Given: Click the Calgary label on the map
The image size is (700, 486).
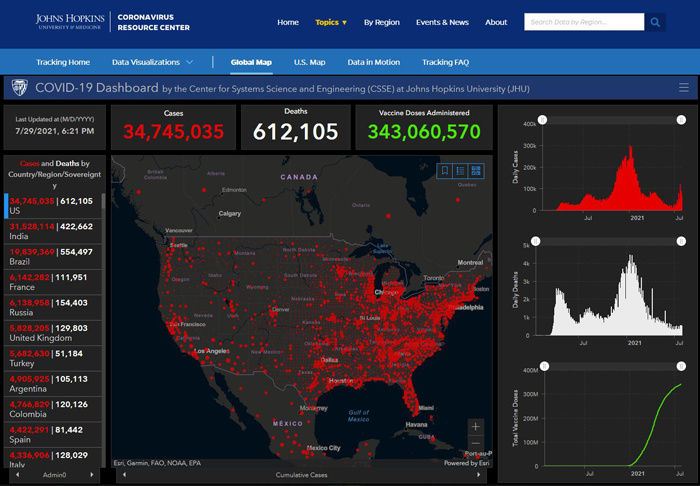Looking at the screenshot, I should coord(230,213).
